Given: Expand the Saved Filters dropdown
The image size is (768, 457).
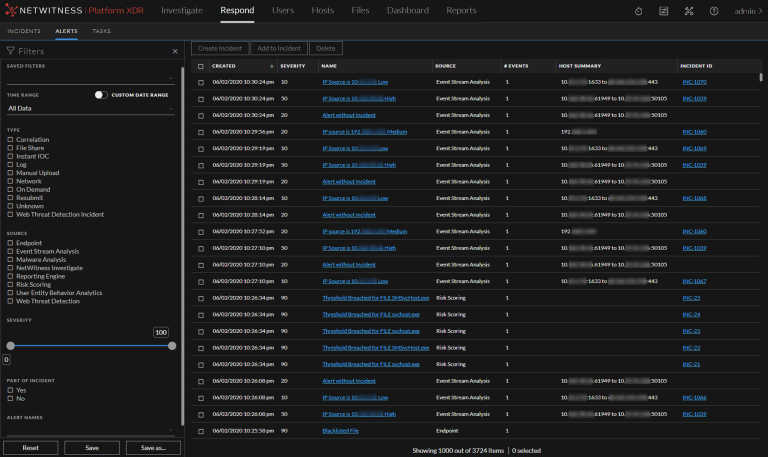Looking at the screenshot, I should [x=90, y=78].
